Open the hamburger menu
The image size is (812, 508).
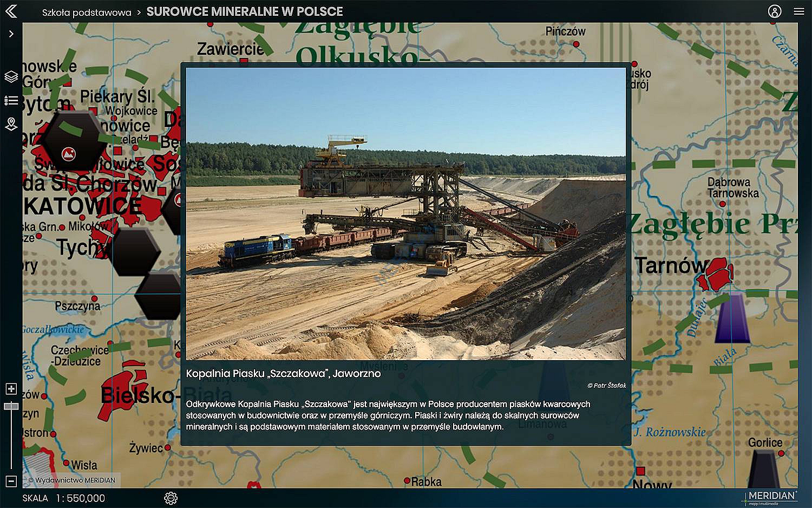click(799, 11)
